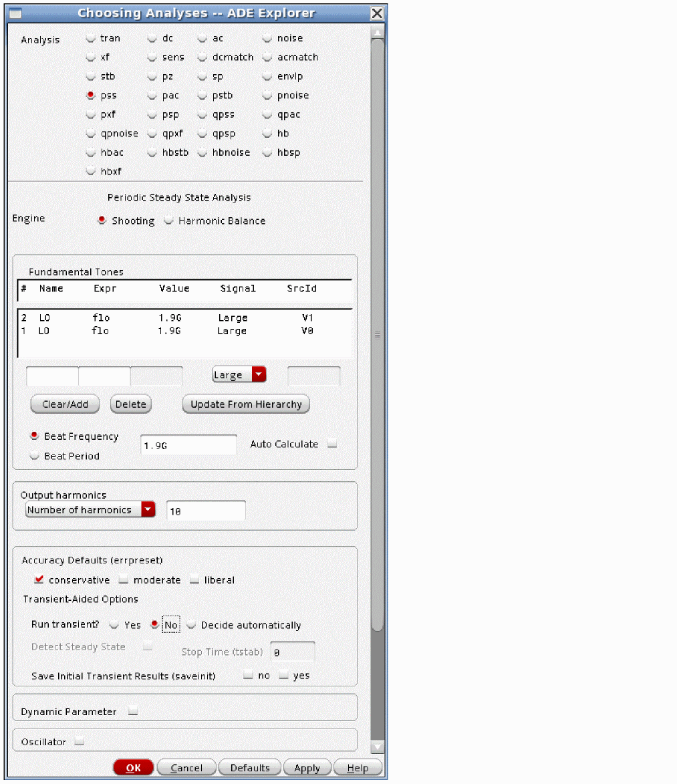Enable the Dynamic Parameter checkbox
This screenshot has width=677, height=784.
coord(132,710)
